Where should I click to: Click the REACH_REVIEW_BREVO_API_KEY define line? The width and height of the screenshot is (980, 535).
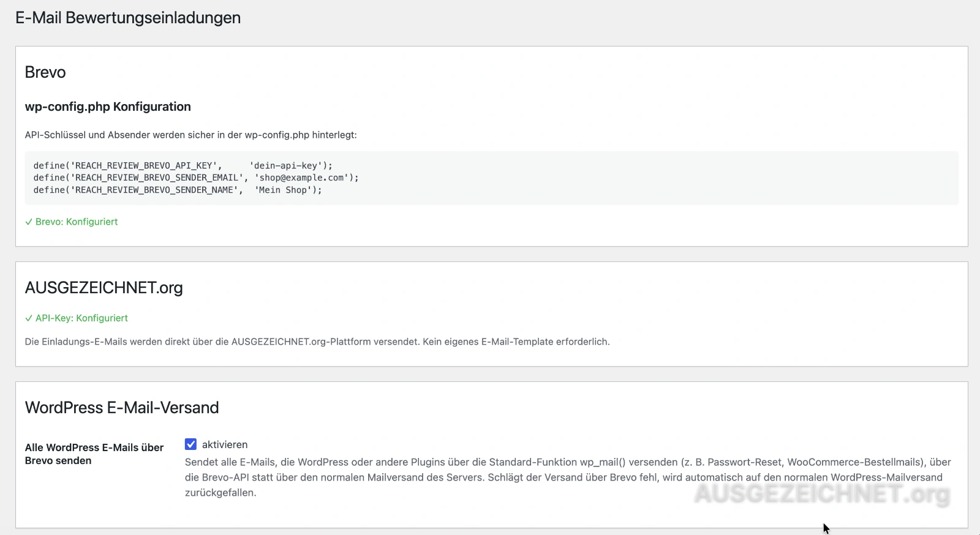(x=183, y=165)
